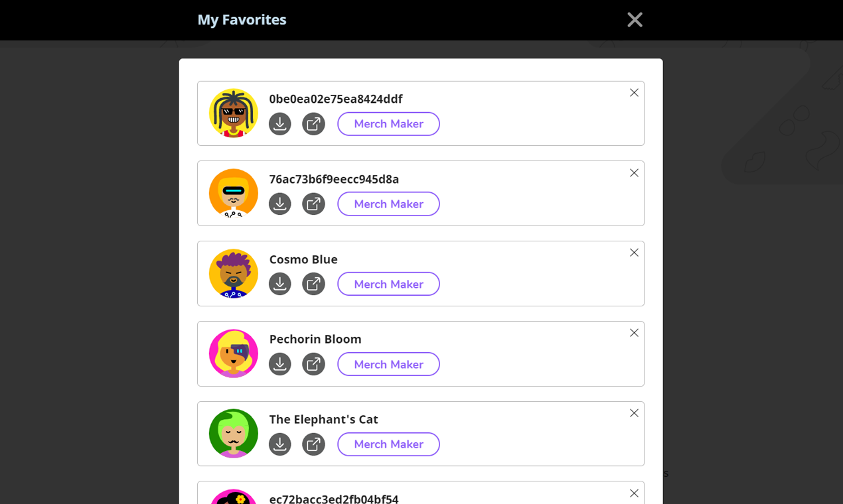The width and height of the screenshot is (843, 504).
Task: Open Merch Maker for The Elephant's Cat
Action: coord(388,444)
